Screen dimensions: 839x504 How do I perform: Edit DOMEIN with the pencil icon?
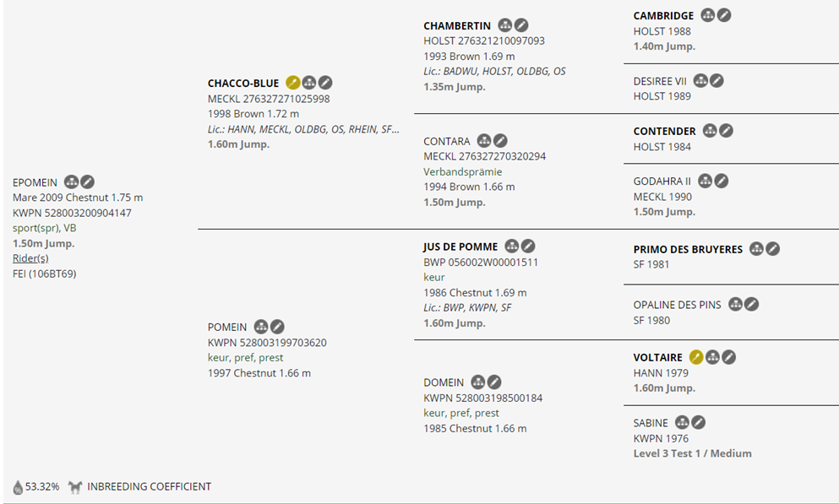[494, 382]
